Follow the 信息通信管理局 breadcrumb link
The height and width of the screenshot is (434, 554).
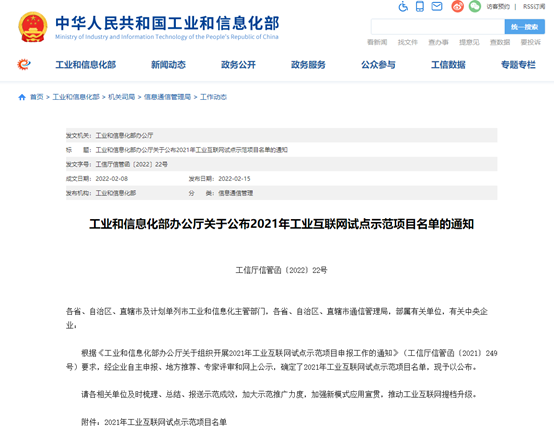[x=167, y=97]
